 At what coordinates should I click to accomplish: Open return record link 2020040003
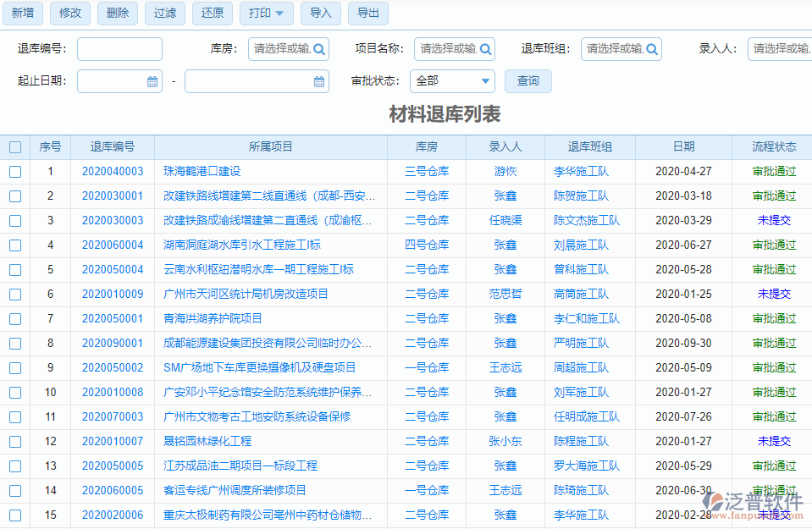[113, 172]
